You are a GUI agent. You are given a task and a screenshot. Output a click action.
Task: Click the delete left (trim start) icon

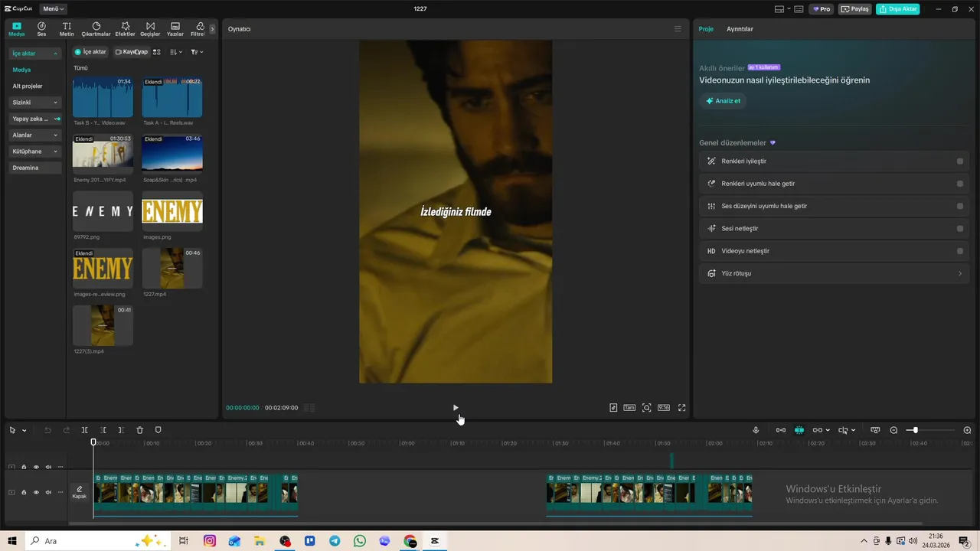click(x=103, y=430)
